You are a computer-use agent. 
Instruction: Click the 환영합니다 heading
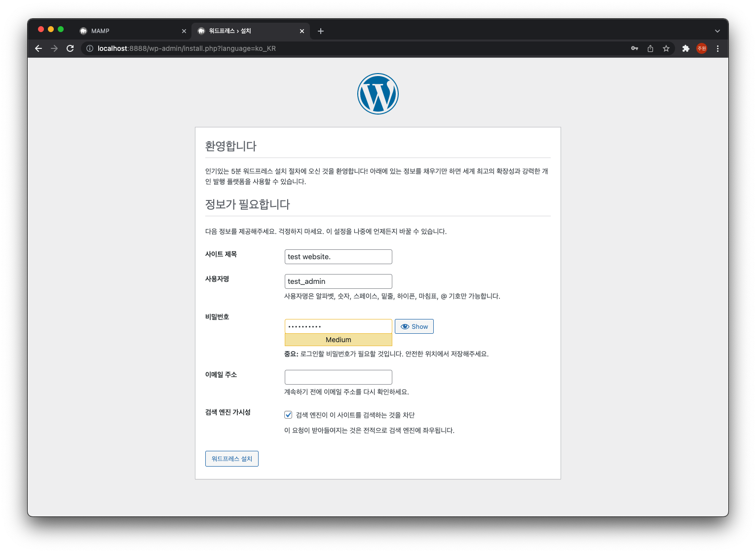[231, 146]
